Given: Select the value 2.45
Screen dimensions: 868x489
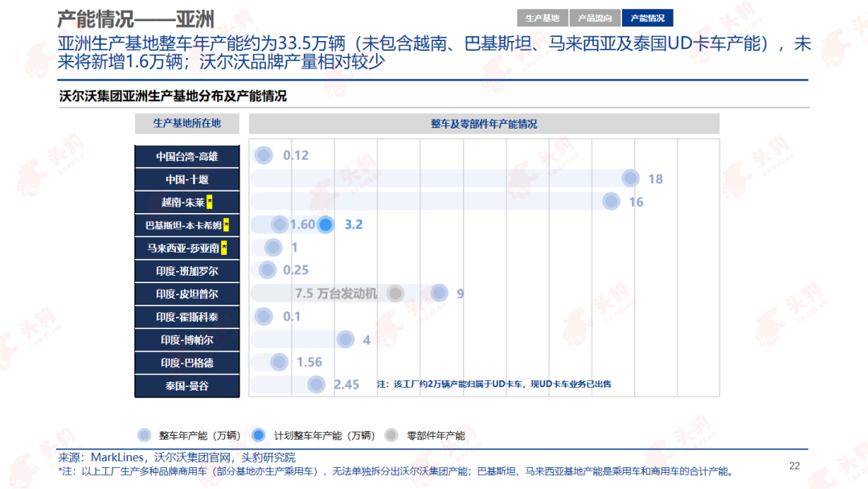Looking at the screenshot, I should point(346,384).
